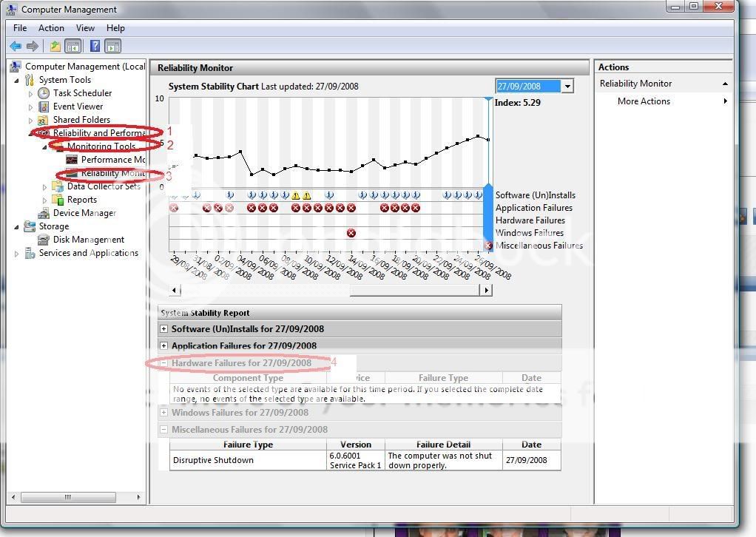Toggle Show/Hide Console Tree toolbar icon
This screenshot has width=756, height=537.
tap(73, 47)
